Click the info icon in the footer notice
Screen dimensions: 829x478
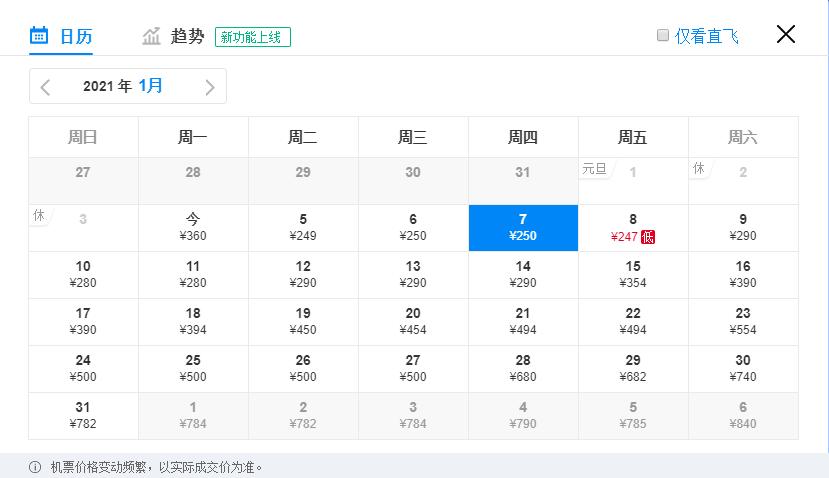tap(35, 467)
